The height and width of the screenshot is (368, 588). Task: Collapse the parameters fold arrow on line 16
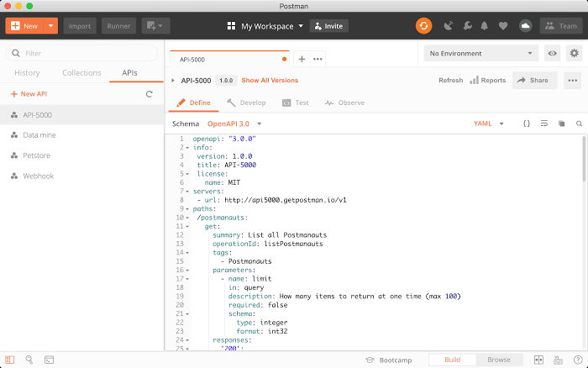point(187,270)
